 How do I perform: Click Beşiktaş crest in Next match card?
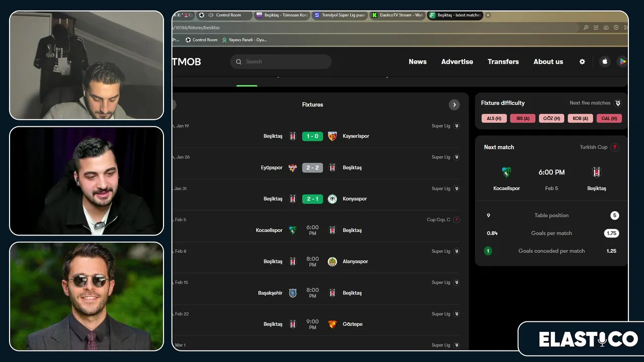(x=597, y=172)
